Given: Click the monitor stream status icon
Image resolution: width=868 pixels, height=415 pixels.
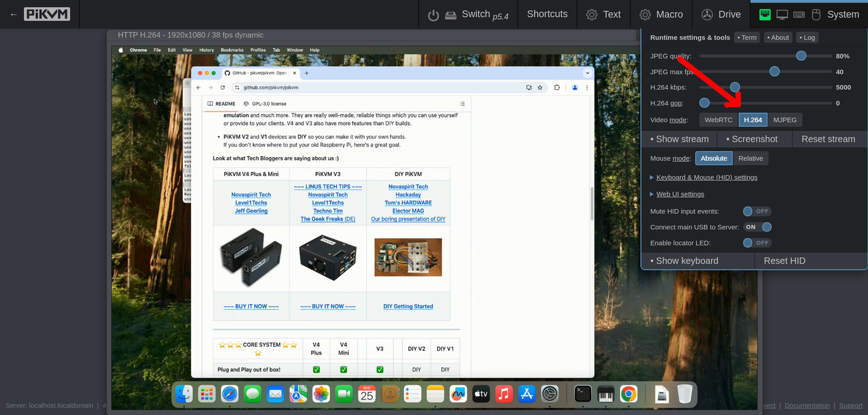Looking at the screenshot, I should pos(782,14).
